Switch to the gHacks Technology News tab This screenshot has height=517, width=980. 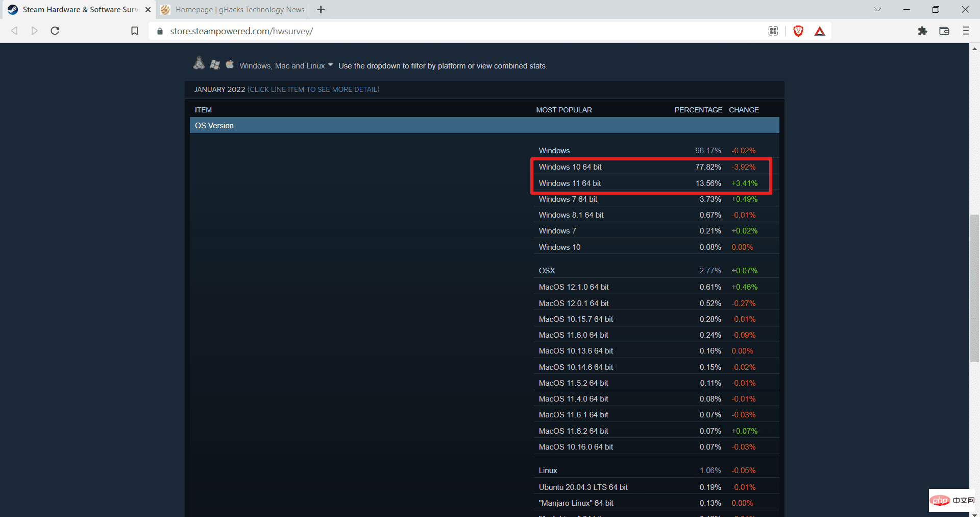[x=233, y=10]
